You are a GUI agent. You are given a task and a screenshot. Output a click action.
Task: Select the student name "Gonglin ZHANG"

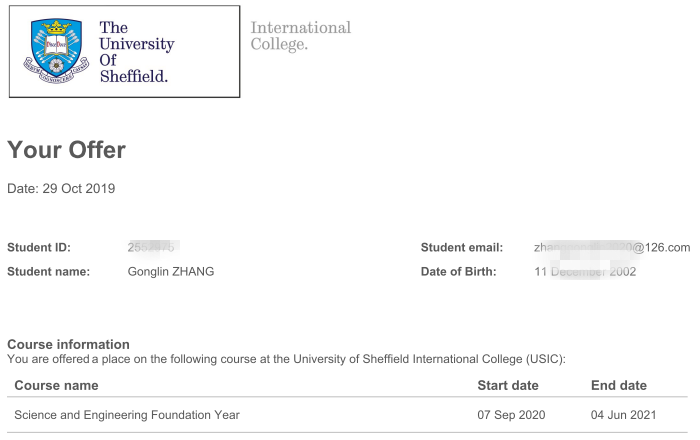click(x=171, y=272)
